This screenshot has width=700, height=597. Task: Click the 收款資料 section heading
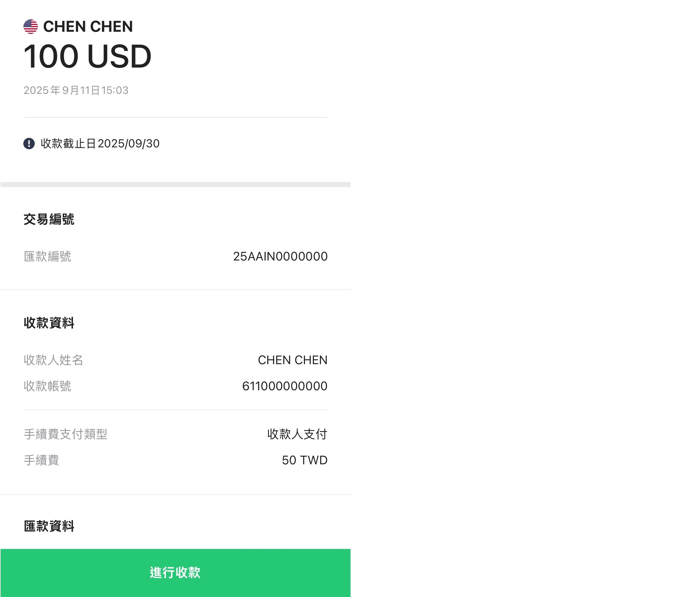pos(49,323)
